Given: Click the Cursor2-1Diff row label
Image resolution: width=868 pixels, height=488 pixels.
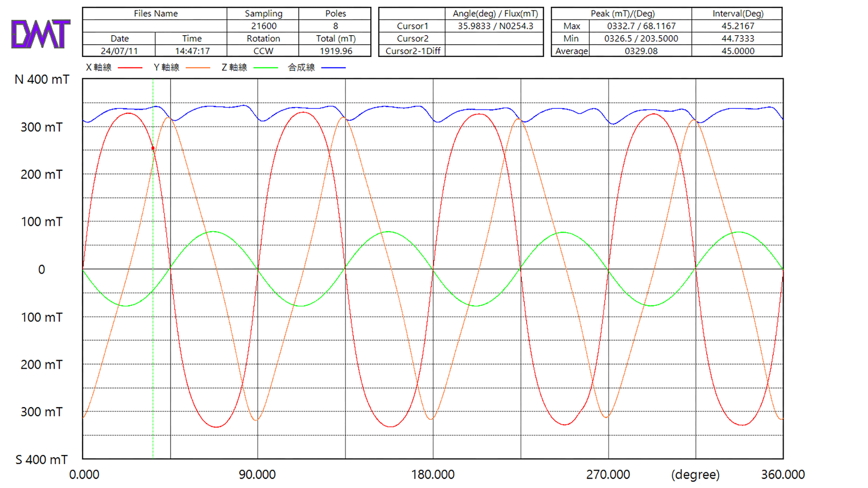Looking at the screenshot, I should [412, 51].
